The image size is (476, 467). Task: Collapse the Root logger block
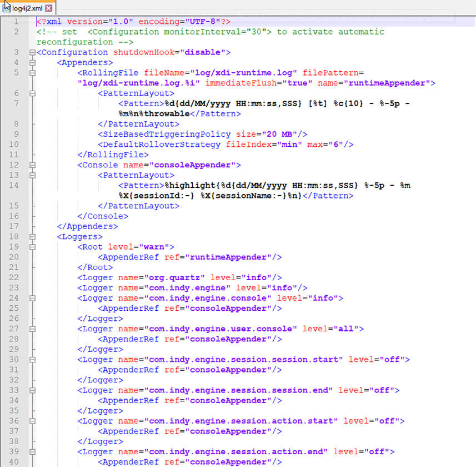click(32, 246)
